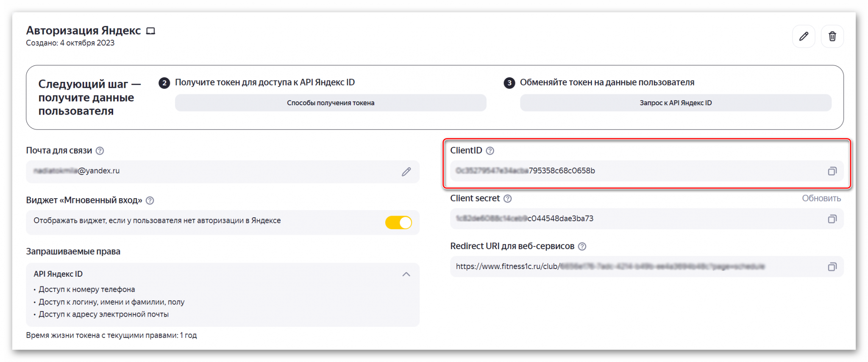
Task: Copy the Client secret value
Action: [x=832, y=219]
